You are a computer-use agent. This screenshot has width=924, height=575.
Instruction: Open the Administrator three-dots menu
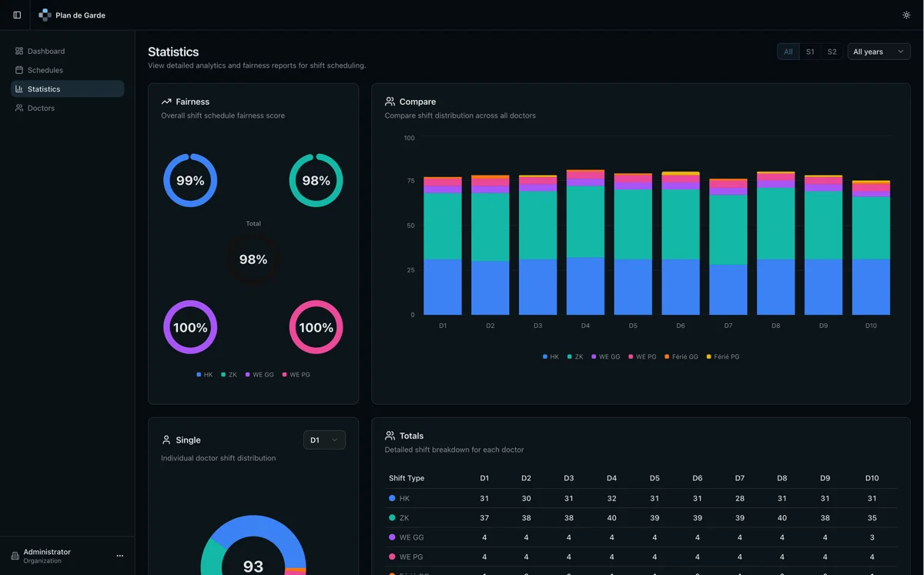click(x=119, y=556)
